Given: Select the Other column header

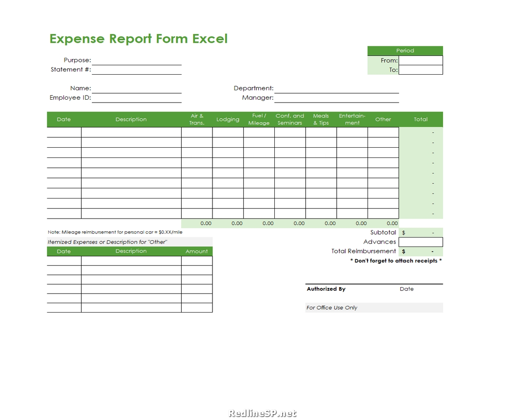Looking at the screenshot, I should (x=383, y=119).
